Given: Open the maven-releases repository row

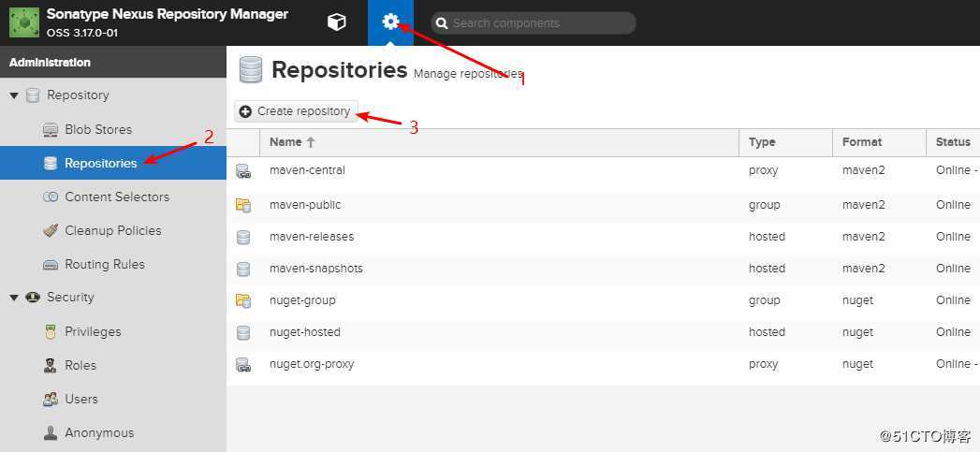Looking at the screenshot, I should coord(603,237).
